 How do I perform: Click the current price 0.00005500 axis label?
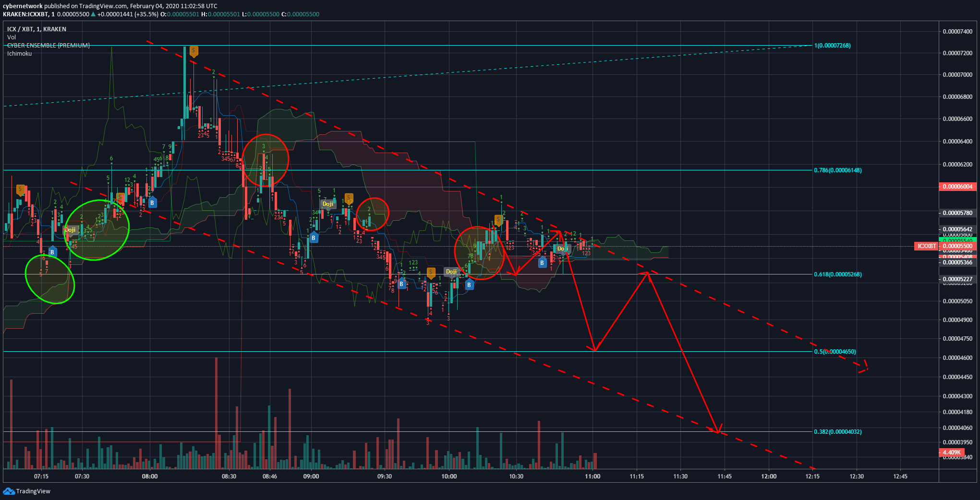click(957, 246)
